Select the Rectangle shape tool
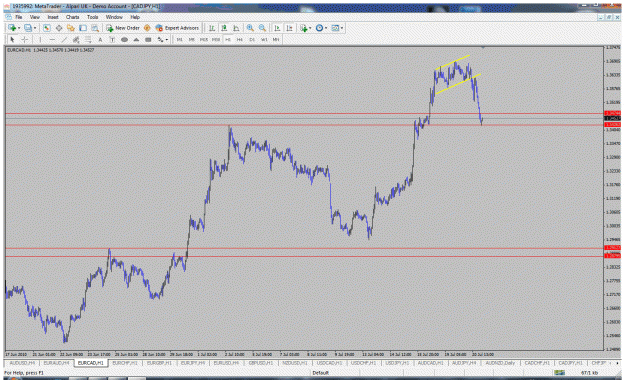 148,39
